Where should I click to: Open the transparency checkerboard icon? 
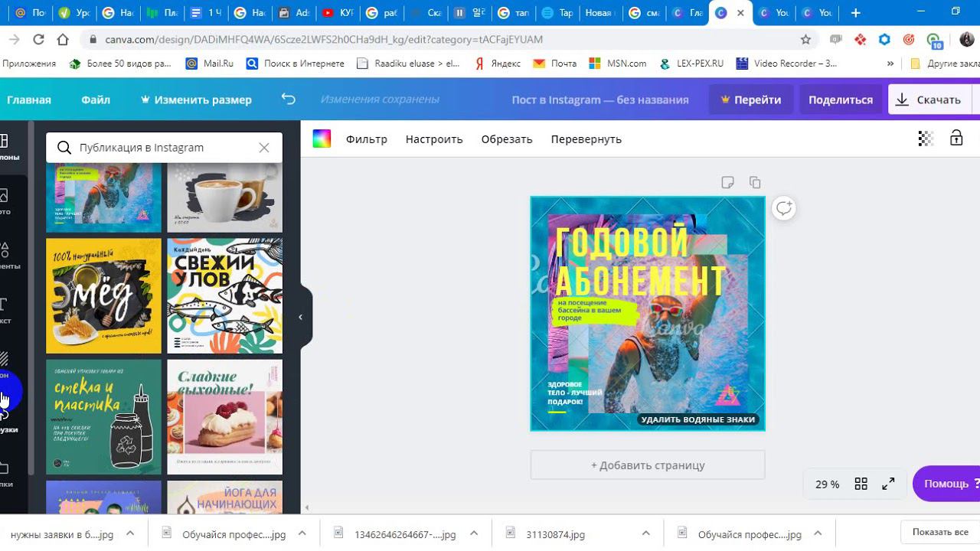click(926, 139)
